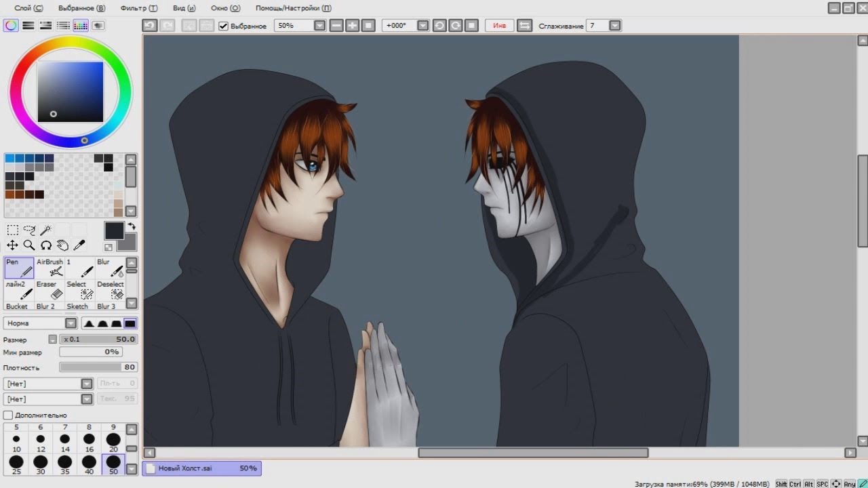Click the Undo arrow button
Screen dimensions: 868x488
150,26
